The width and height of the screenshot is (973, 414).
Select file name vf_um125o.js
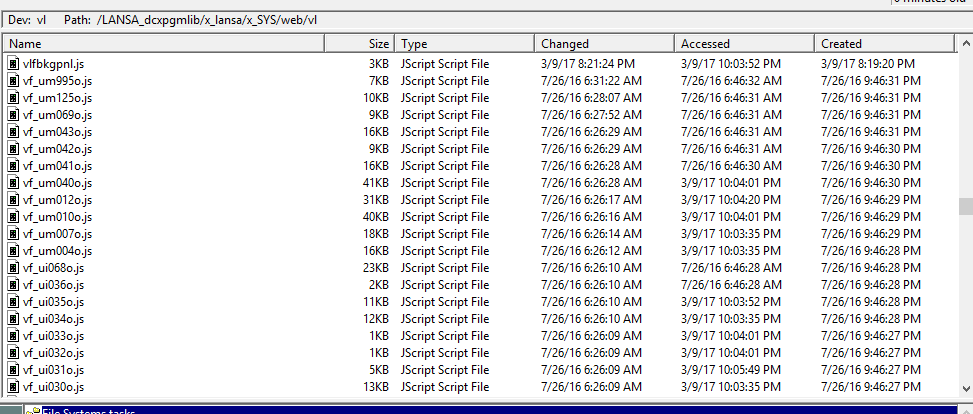pos(57,98)
